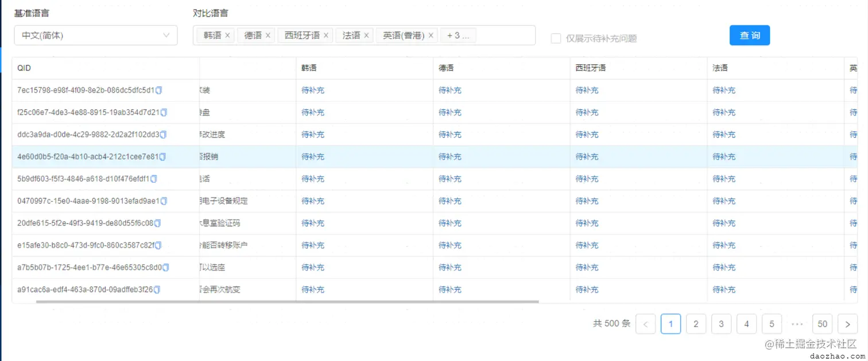This screenshot has width=868, height=361.
Task: Select QID text 4e60d0b5-f20a-4b10-acb4-212c1cee7e81
Action: coord(88,156)
